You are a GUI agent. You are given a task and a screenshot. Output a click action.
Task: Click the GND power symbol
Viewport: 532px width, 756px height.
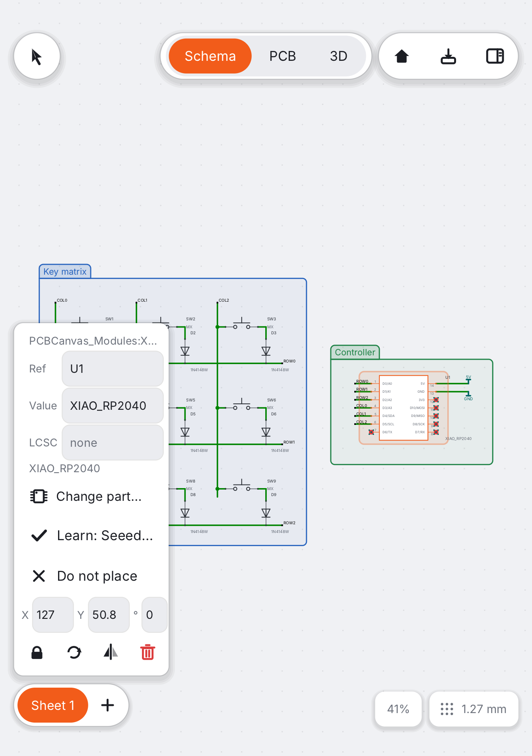pos(468,396)
